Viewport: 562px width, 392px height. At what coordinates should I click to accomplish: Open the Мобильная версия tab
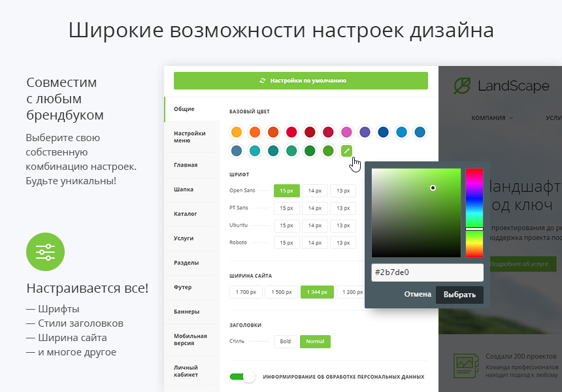click(x=190, y=340)
